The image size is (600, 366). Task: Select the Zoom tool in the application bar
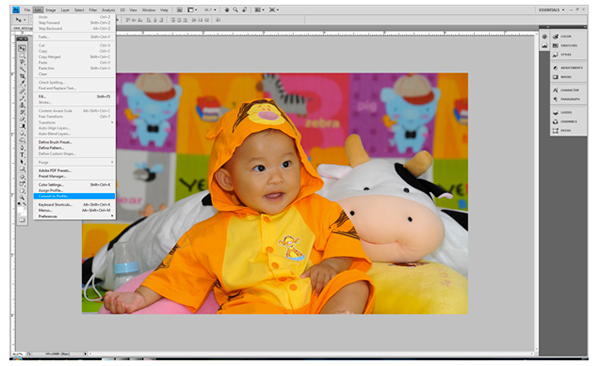tap(235, 10)
